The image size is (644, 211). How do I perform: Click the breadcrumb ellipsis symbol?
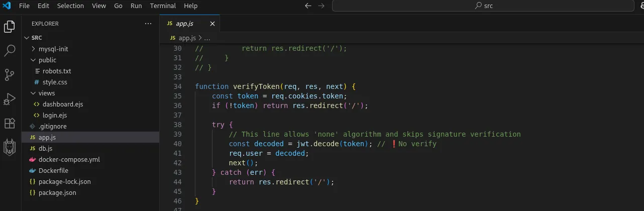[207, 38]
